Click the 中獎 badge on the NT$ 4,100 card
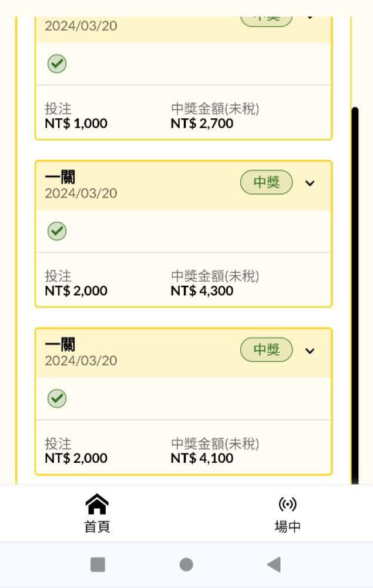 coord(266,350)
